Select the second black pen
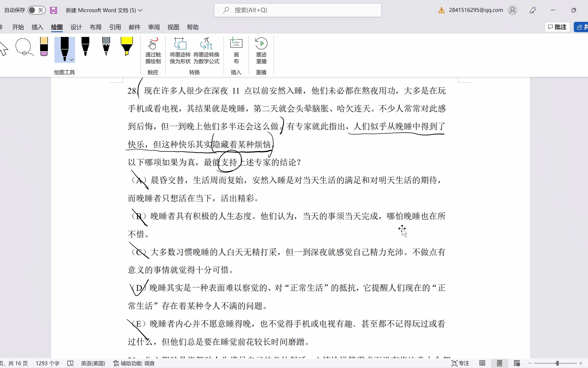Screen dimensions: 588x368 coord(85,47)
